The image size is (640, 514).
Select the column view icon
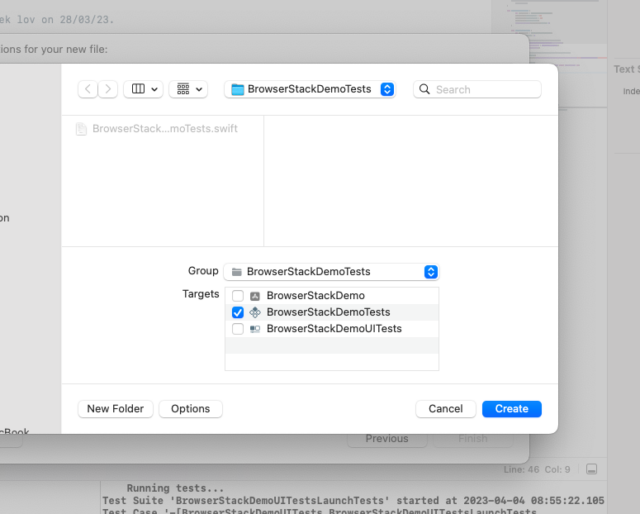[x=138, y=89]
